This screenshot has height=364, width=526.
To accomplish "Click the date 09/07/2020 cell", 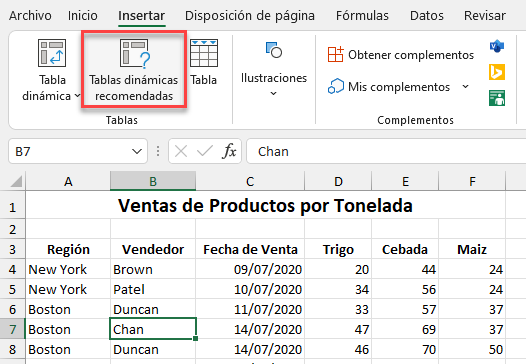I will [250, 269].
